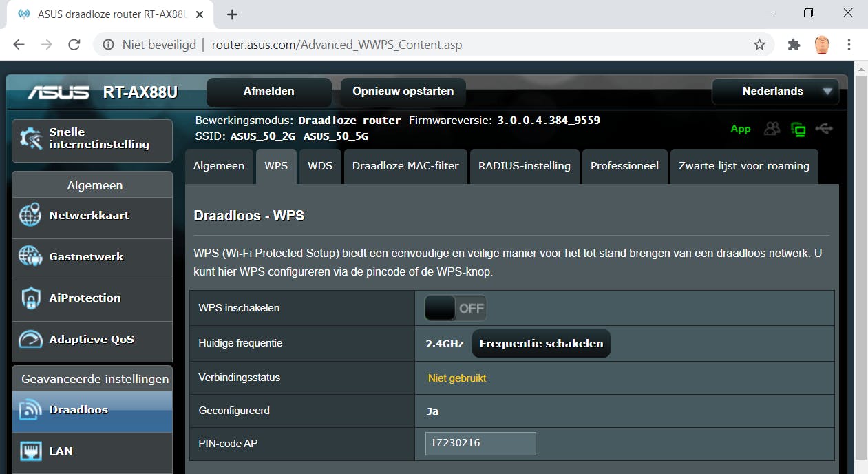Reload the page with refresh icon
Screen dimensions: 868x474
click(74, 45)
